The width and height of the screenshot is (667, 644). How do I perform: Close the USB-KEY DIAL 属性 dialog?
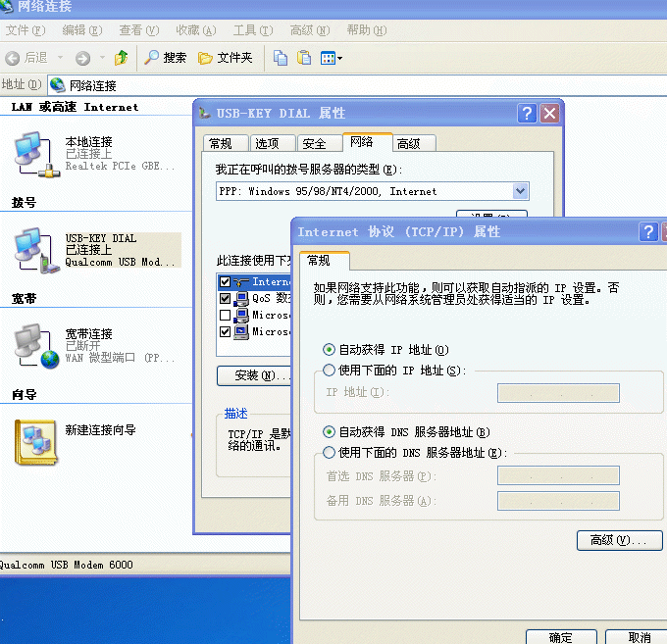coord(549,114)
